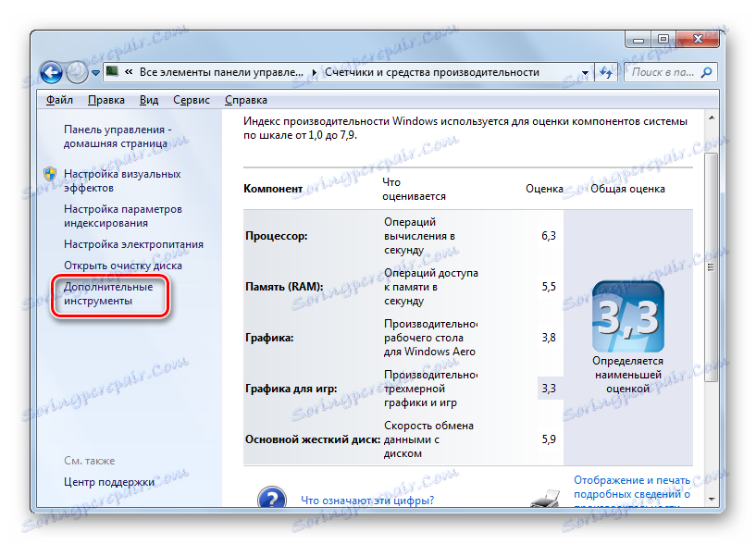This screenshot has height=544, width=756.
Task: Open the Вид menu
Action: point(149,100)
